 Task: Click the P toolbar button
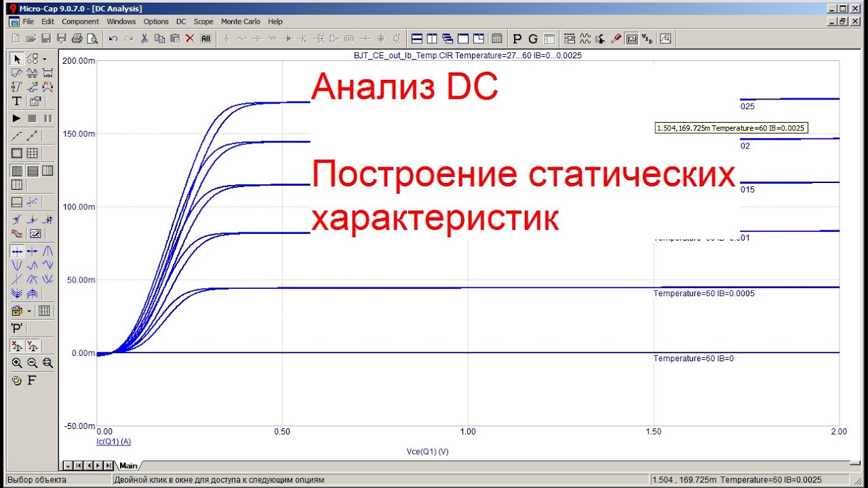click(518, 39)
